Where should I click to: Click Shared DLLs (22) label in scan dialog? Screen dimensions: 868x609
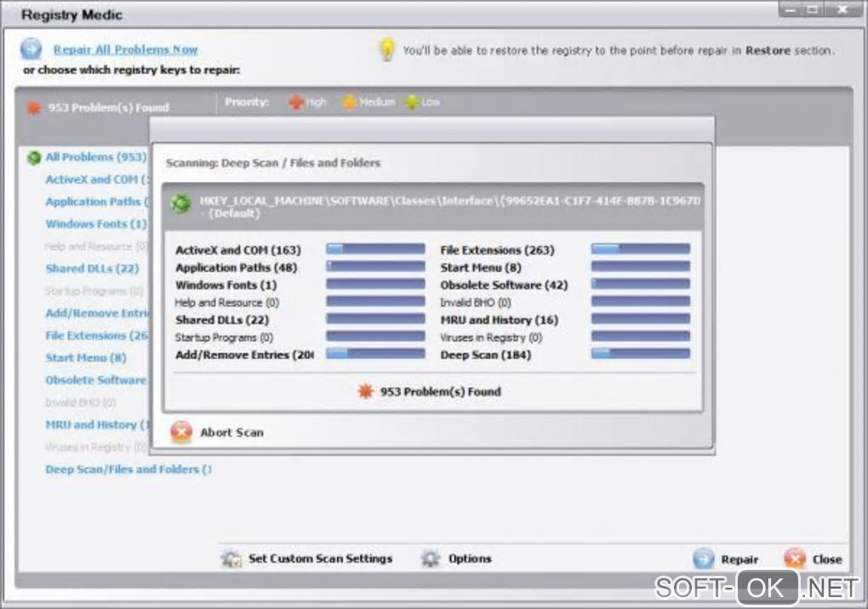point(222,321)
